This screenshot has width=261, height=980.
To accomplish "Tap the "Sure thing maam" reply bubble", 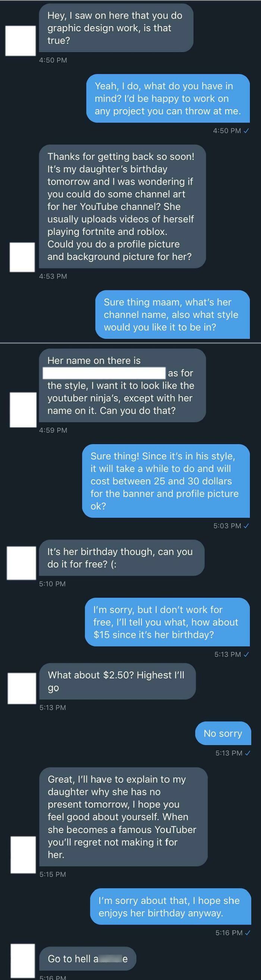I will click(173, 315).
